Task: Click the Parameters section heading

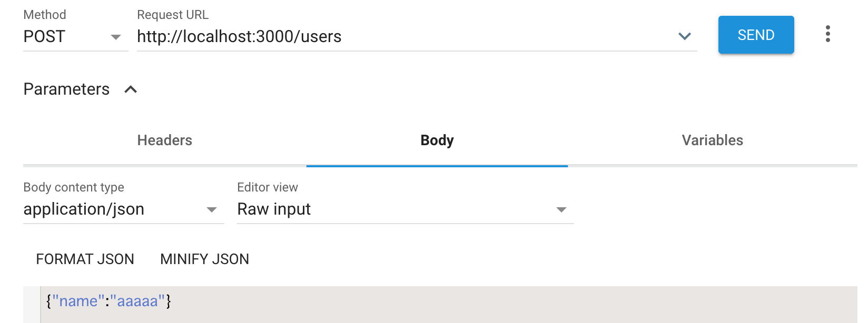Action: (66, 89)
